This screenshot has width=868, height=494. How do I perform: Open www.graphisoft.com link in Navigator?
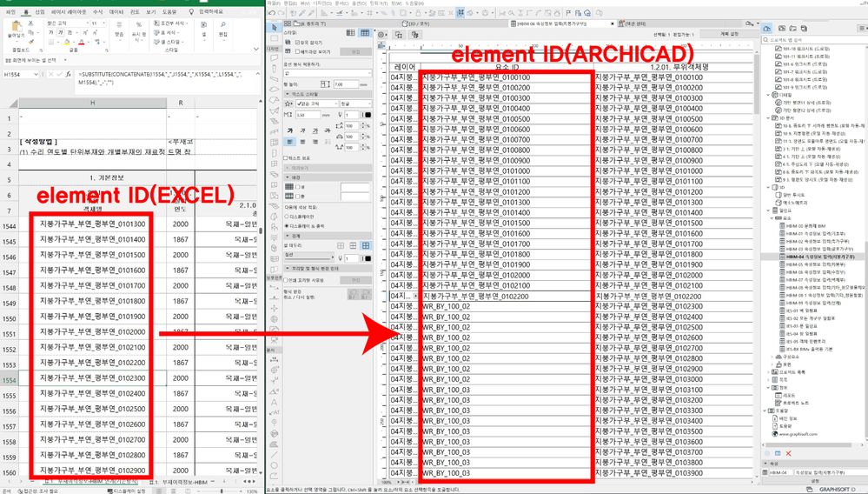click(797, 434)
